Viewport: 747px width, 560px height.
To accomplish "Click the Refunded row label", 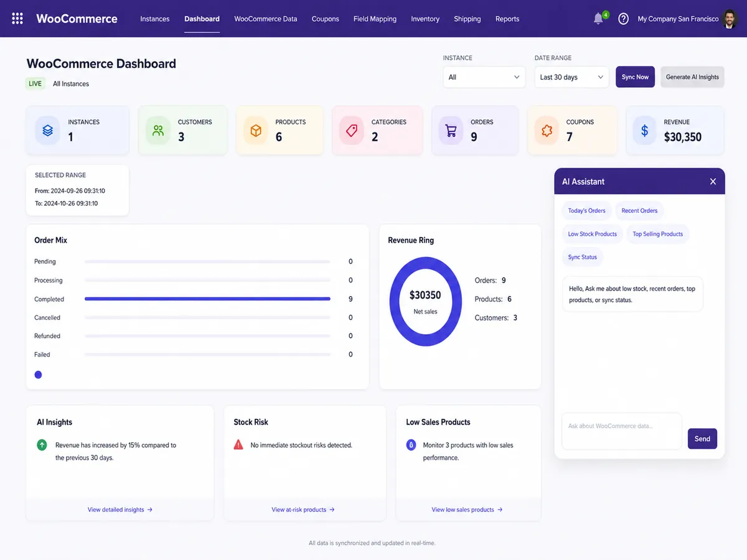I will (x=47, y=336).
